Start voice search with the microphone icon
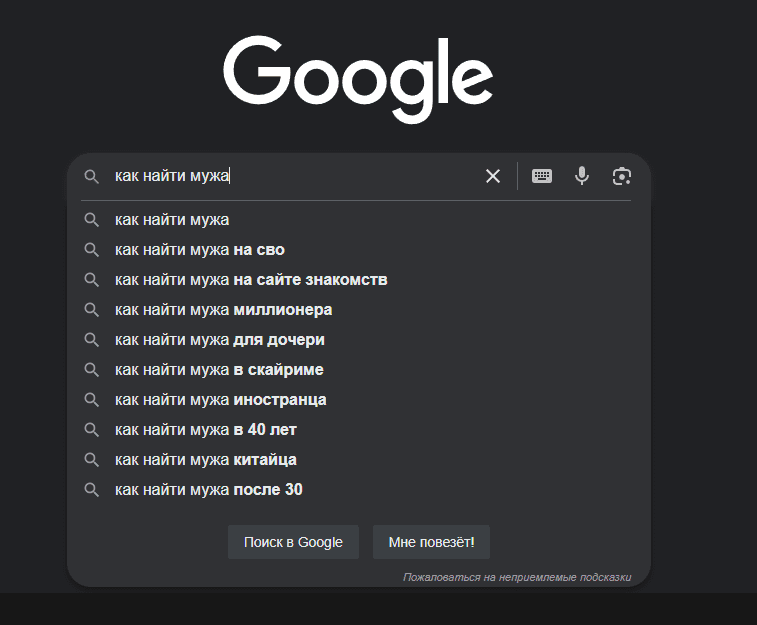This screenshot has height=625, width=757. click(x=582, y=176)
